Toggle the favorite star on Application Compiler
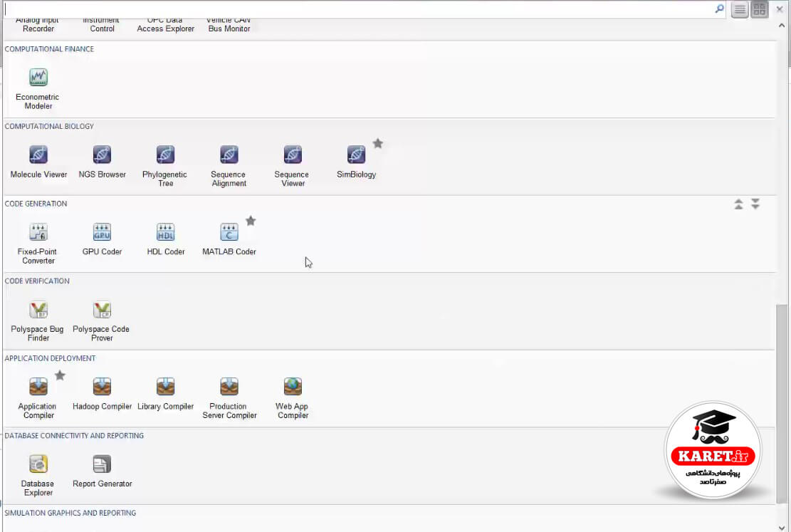 (60, 375)
